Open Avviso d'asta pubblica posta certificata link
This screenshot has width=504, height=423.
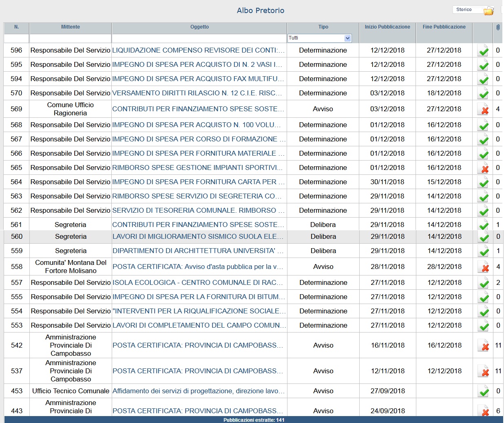pos(198,267)
